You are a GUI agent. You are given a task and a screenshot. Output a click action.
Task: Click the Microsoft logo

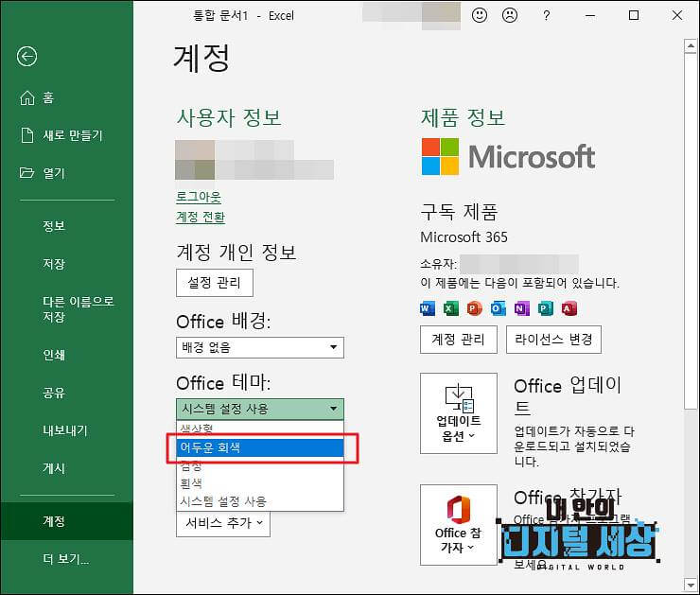(x=508, y=157)
